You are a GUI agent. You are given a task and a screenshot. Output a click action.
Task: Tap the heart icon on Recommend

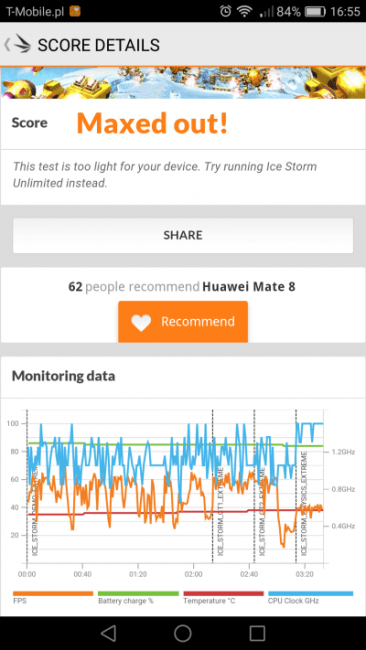(141, 323)
